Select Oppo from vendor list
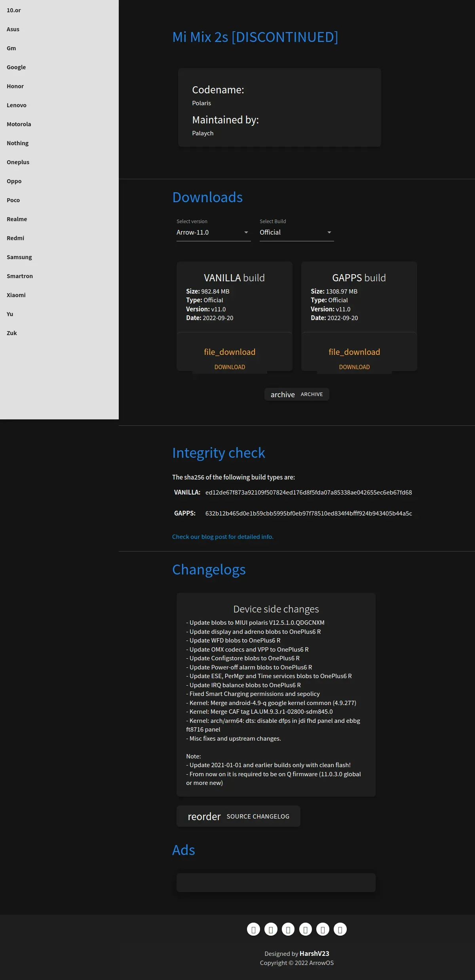 59,181
